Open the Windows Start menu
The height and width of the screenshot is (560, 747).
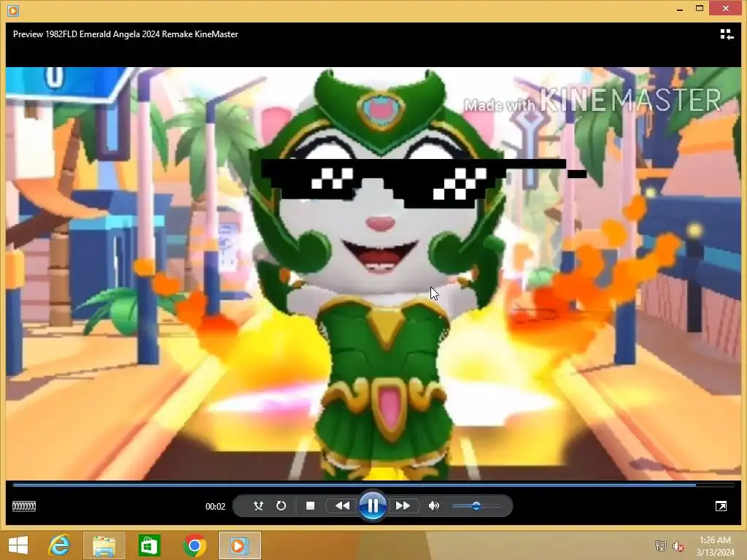18,545
